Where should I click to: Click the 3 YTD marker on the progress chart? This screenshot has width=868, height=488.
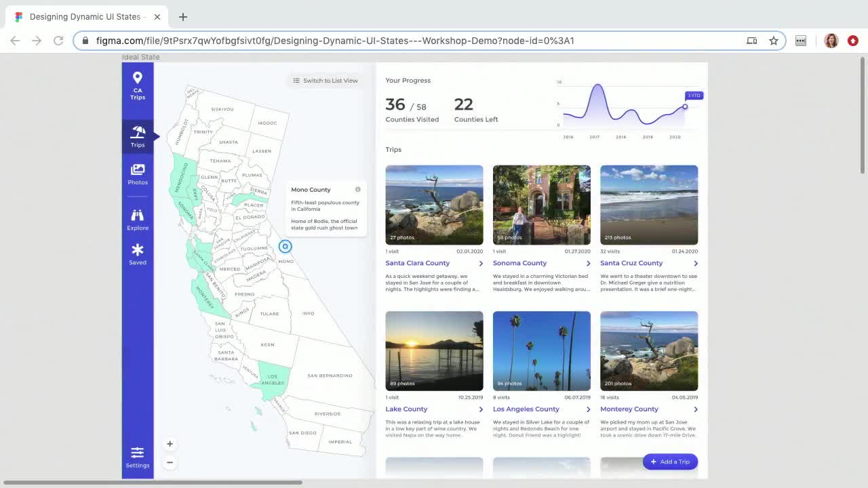[x=693, y=95]
